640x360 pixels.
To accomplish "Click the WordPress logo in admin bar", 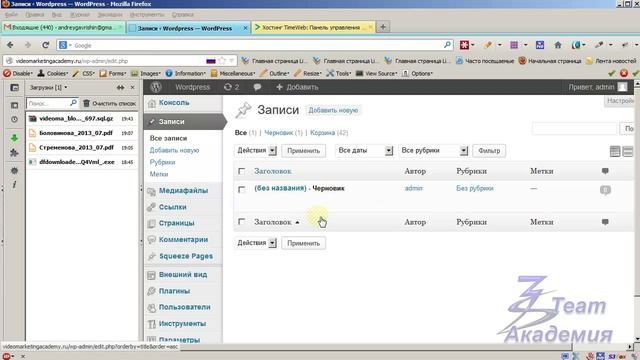I will coord(156,87).
